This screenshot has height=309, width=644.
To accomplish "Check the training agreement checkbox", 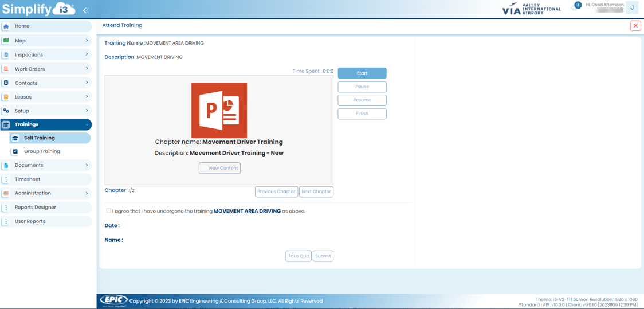I will click(108, 210).
